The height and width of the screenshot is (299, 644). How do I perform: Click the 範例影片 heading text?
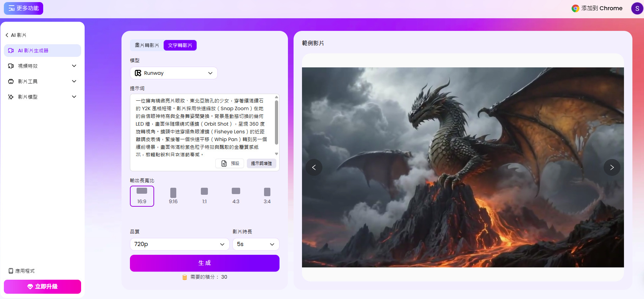point(313,43)
